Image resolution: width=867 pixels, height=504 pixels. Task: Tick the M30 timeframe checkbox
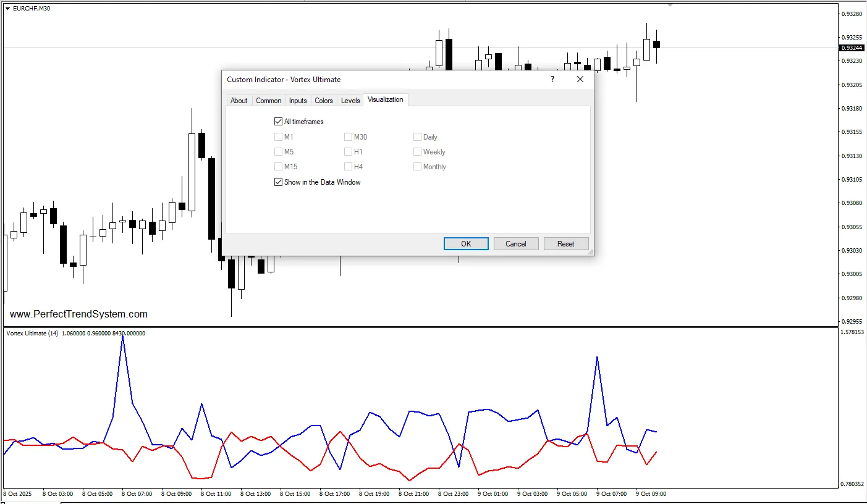[349, 137]
